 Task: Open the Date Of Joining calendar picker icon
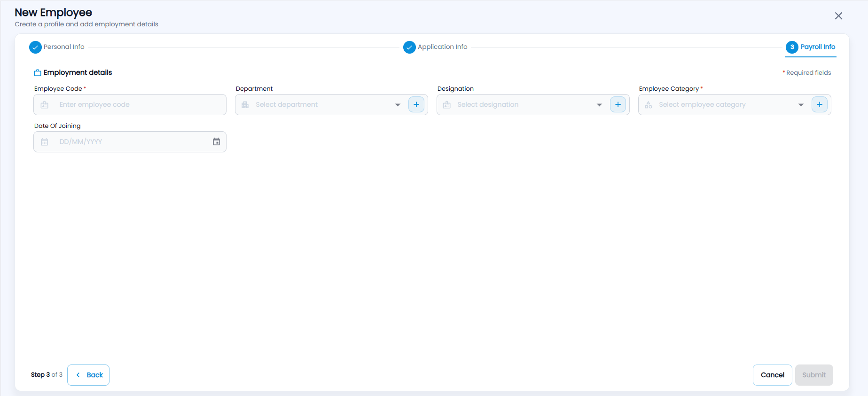pyautogui.click(x=216, y=142)
